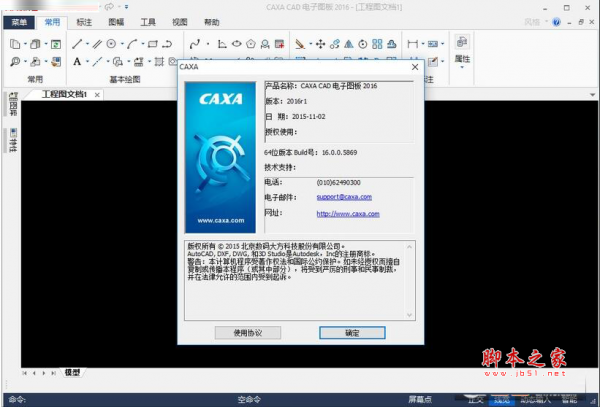
Task: Select the Spline curve tool
Action: (195, 44)
